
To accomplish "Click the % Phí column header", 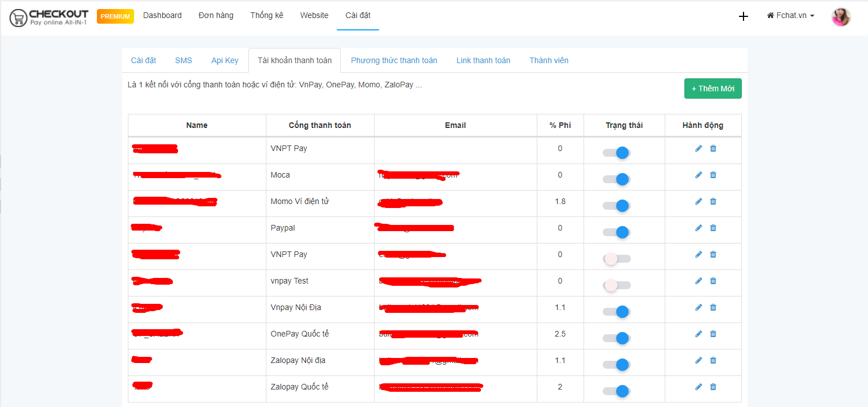I will click(x=560, y=125).
